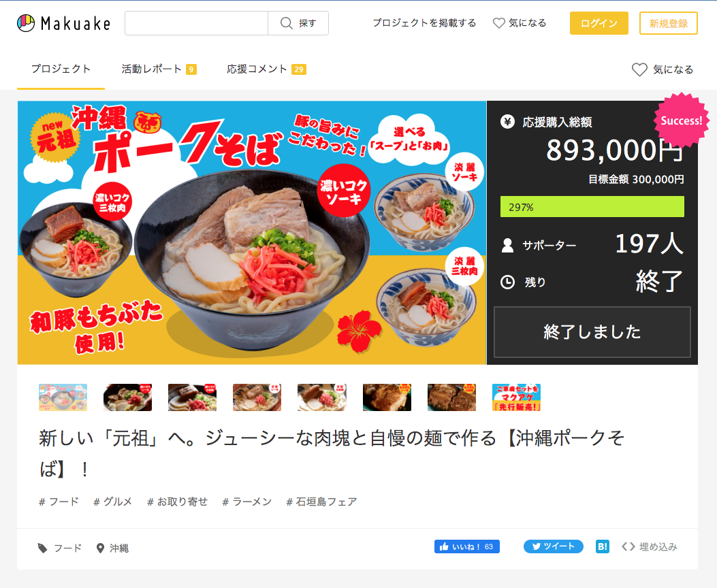Click the 埋め込み embed code icon
717x588 pixels.
click(x=628, y=546)
